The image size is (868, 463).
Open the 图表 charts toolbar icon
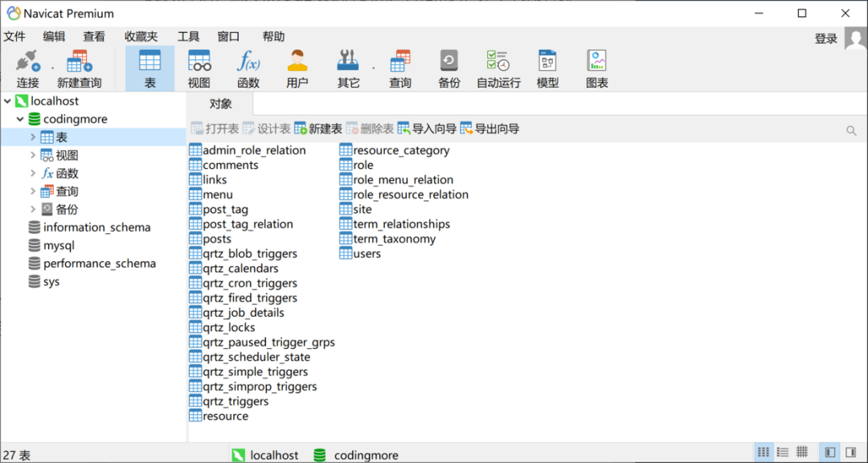tap(596, 68)
